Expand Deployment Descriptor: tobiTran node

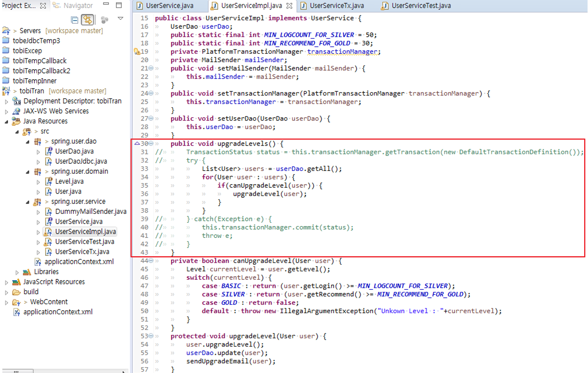7,101
